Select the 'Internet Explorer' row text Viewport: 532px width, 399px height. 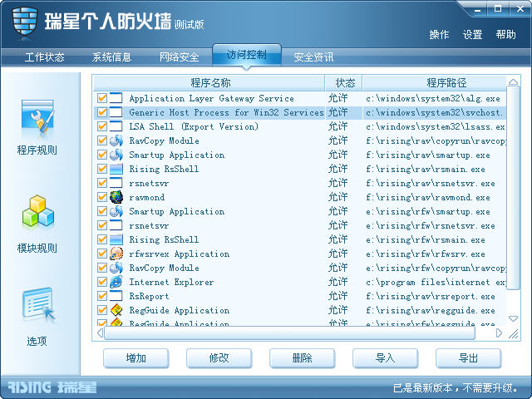coord(172,282)
